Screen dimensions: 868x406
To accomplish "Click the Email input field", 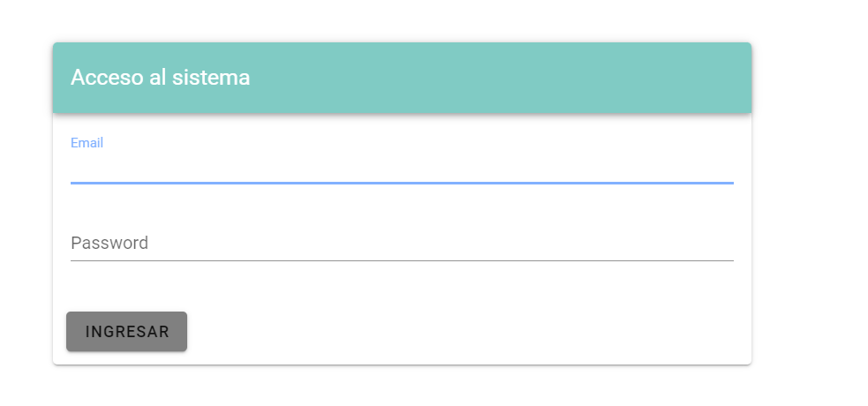I will click(402, 166).
